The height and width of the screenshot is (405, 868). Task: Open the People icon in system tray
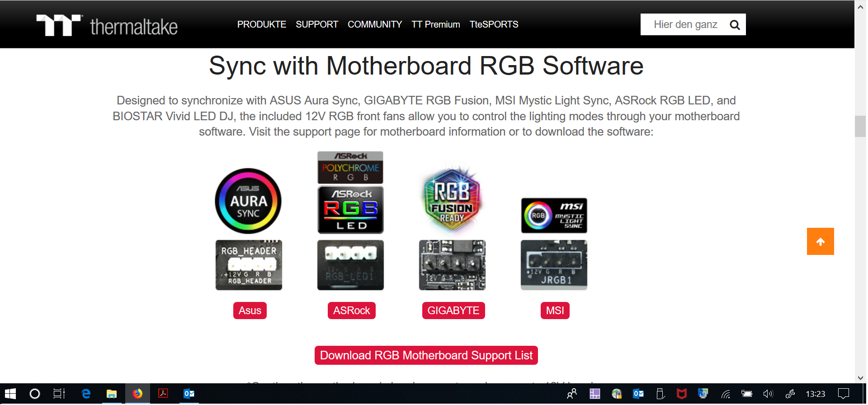point(572,394)
